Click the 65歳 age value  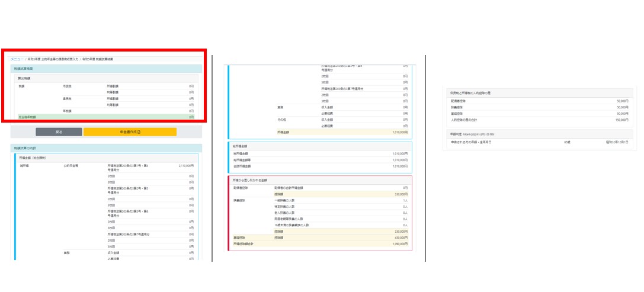pos(567,142)
